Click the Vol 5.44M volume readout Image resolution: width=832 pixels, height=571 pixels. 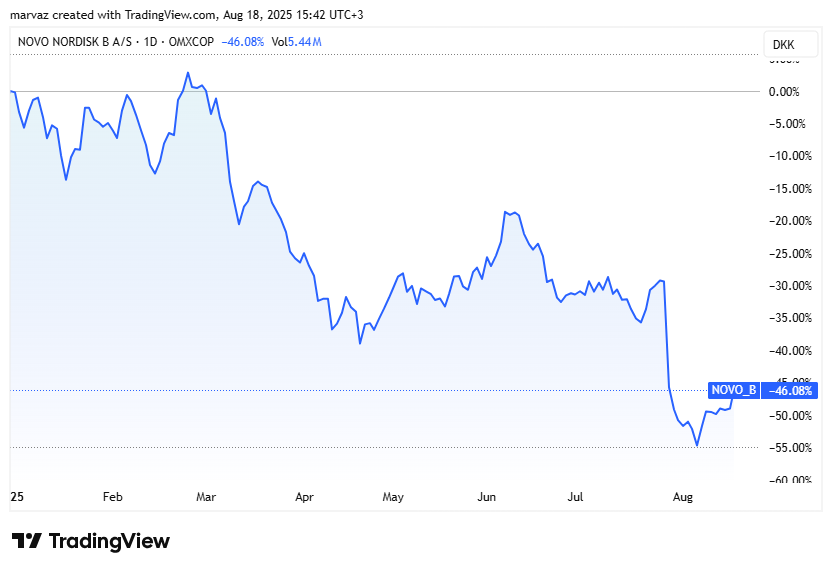coord(297,42)
